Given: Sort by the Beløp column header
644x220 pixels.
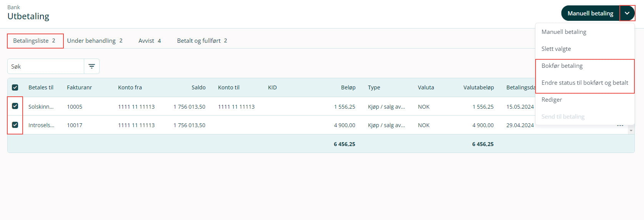Looking at the screenshot, I should point(348,87).
